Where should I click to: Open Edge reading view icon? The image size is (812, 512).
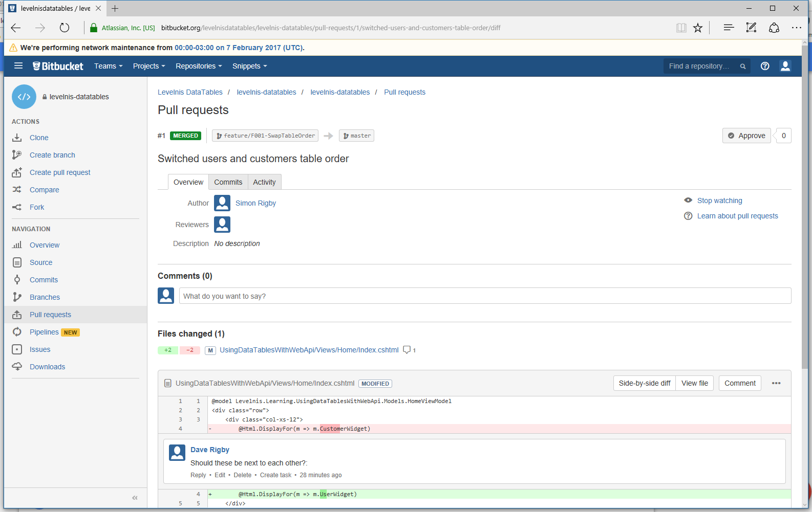(681, 28)
